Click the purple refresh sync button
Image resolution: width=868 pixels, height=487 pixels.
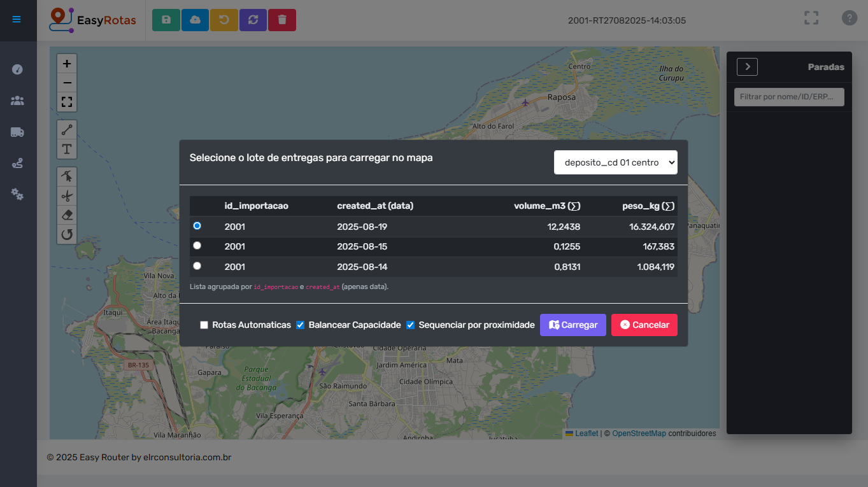coord(253,20)
